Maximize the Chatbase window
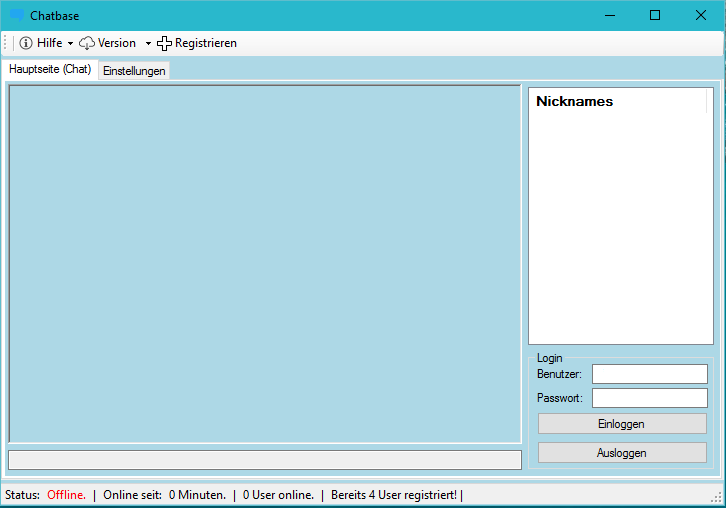Viewport: 726px width, 508px height. [x=655, y=15]
